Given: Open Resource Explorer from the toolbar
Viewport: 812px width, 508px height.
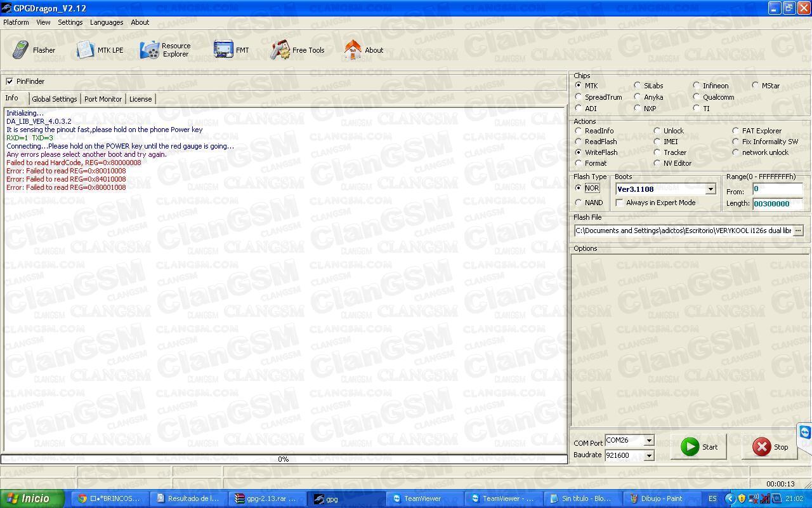Looking at the screenshot, I should pos(165,50).
